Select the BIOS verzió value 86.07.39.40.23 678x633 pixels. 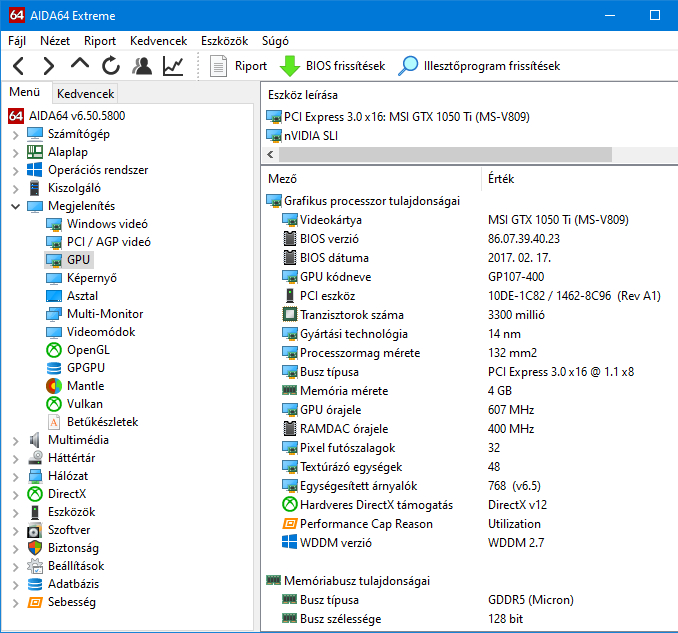tap(524, 239)
